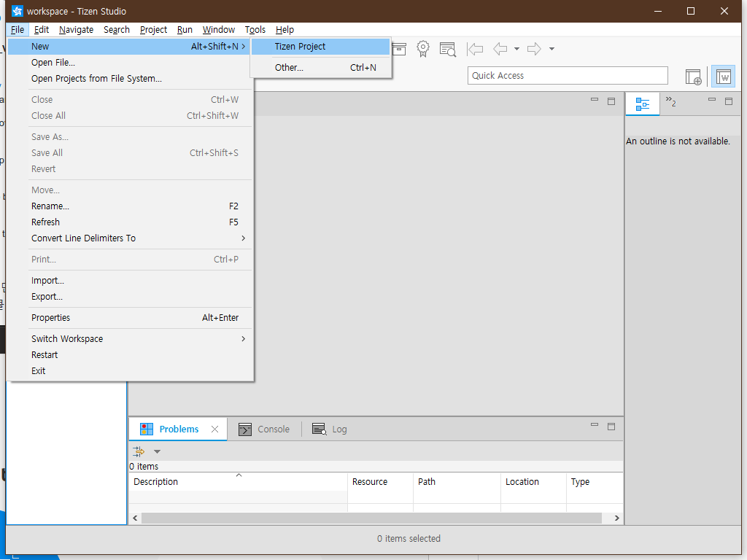Click the Open Perspective icon

coord(693,77)
